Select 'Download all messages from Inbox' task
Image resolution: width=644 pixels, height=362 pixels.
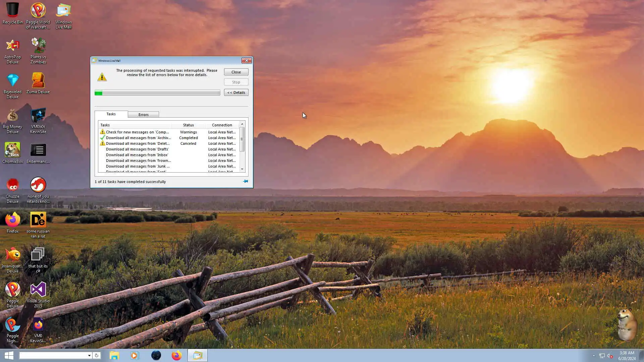tap(137, 155)
